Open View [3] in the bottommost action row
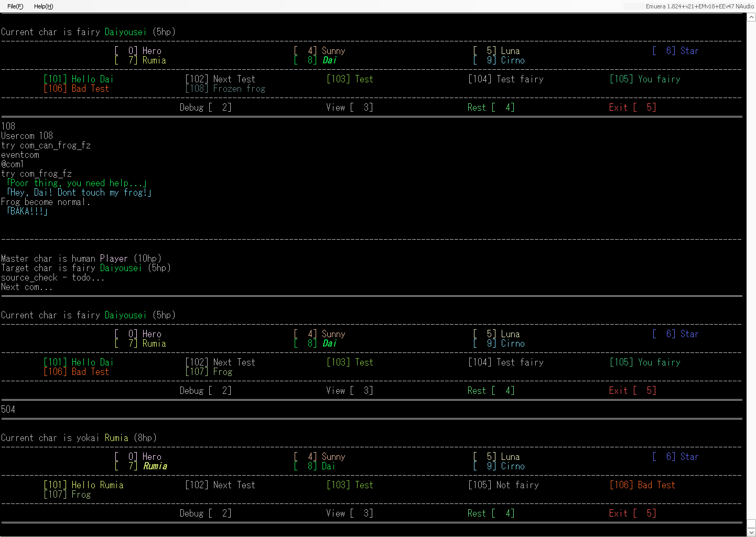756x537 pixels. (x=349, y=513)
